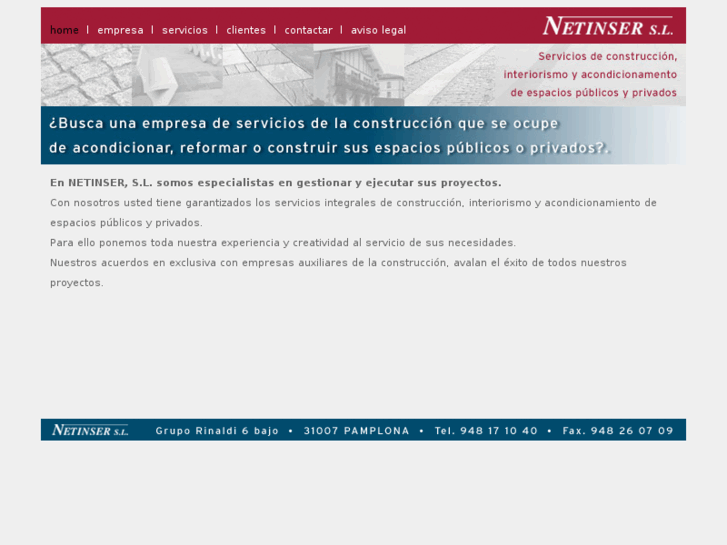
Task: Click the NETINSER S.L. footer logo
Action: coord(90,430)
